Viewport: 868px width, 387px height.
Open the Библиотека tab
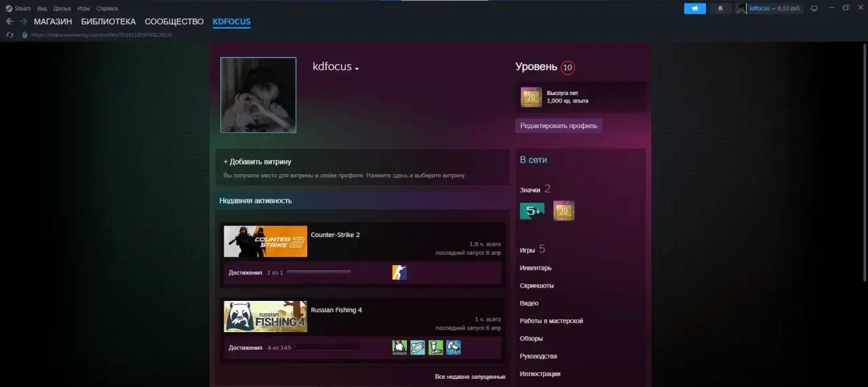pyautogui.click(x=108, y=22)
